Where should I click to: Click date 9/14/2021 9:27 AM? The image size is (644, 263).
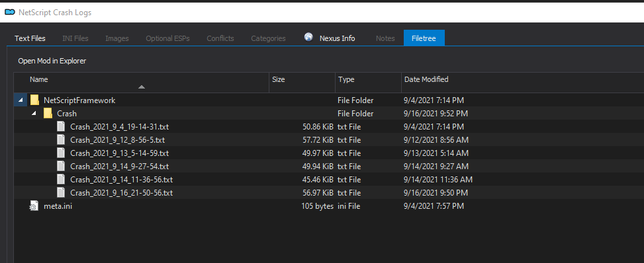point(436,166)
